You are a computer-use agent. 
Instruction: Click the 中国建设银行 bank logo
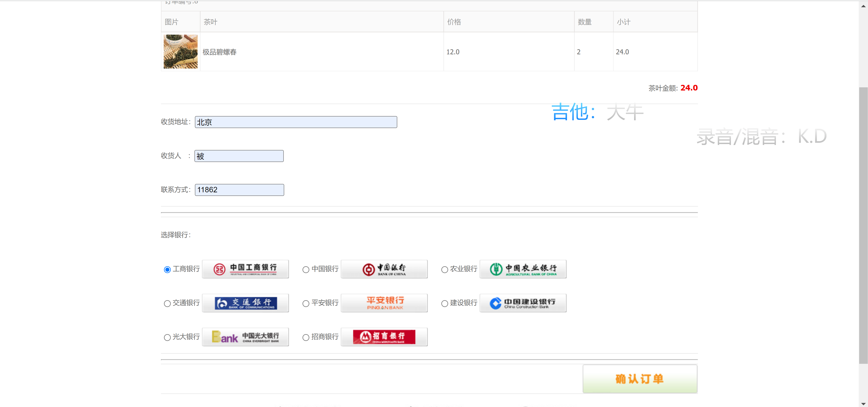(523, 303)
